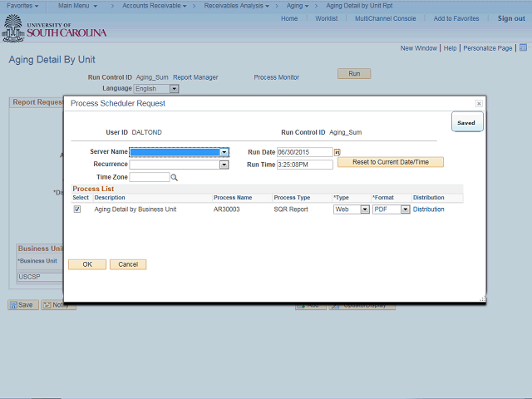Change the Format dropdown from PDF
Screen dimensions: 532x399
(406, 209)
